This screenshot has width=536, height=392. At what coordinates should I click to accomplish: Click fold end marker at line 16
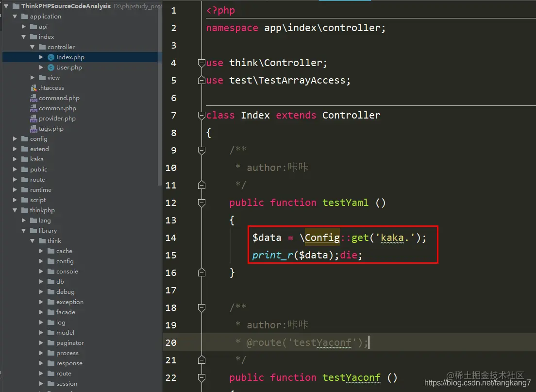[201, 273]
